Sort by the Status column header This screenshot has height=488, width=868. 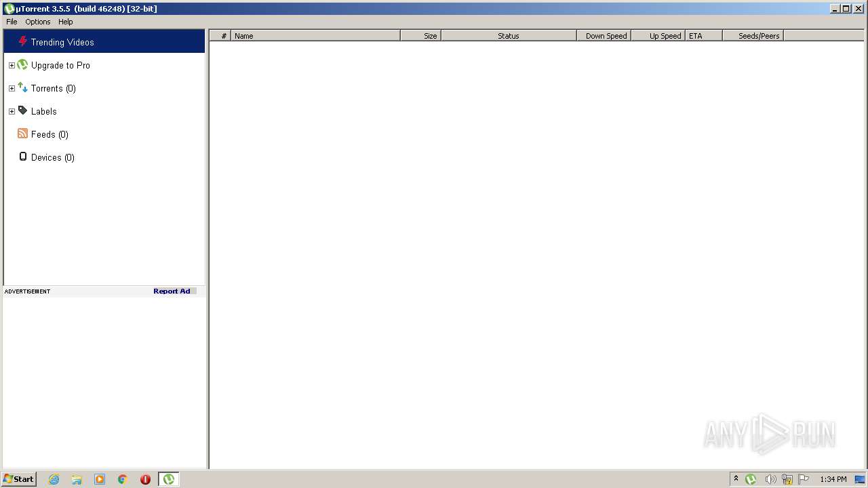tap(509, 36)
